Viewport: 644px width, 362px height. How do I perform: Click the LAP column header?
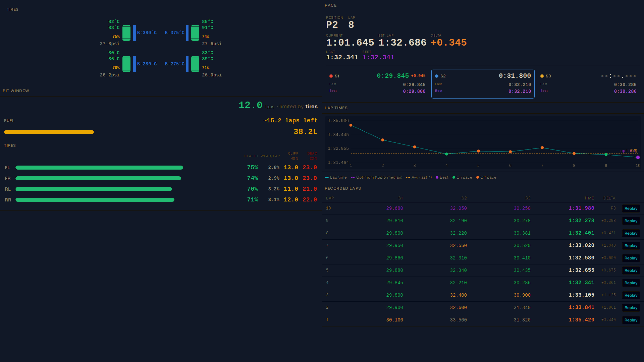click(x=330, y=198)
